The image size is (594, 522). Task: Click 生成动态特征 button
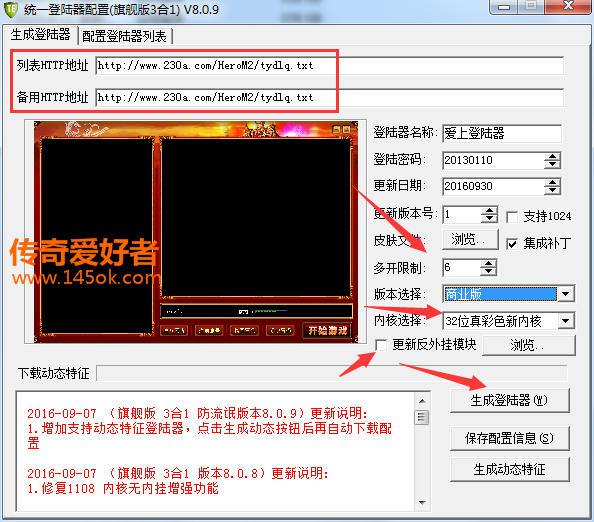click(510, 469)
